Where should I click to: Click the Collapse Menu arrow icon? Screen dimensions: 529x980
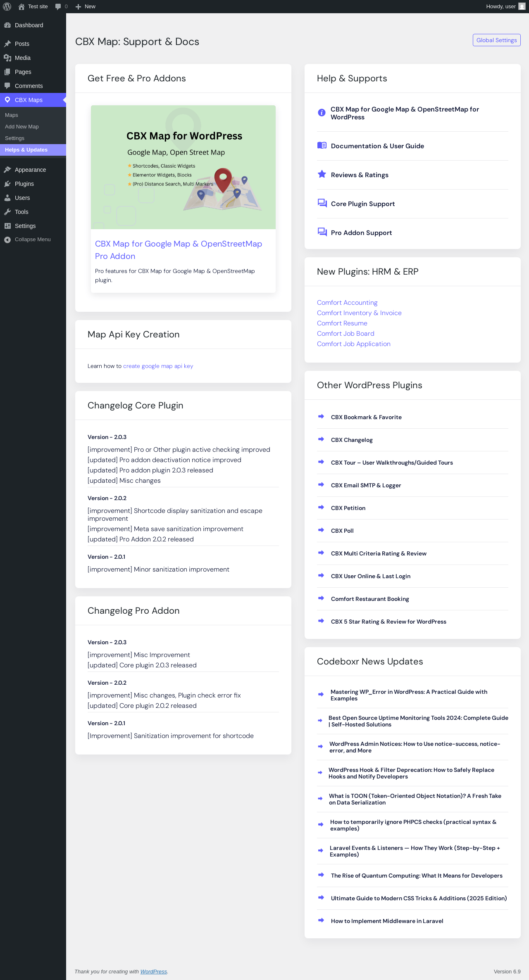[x=7, y=240]
